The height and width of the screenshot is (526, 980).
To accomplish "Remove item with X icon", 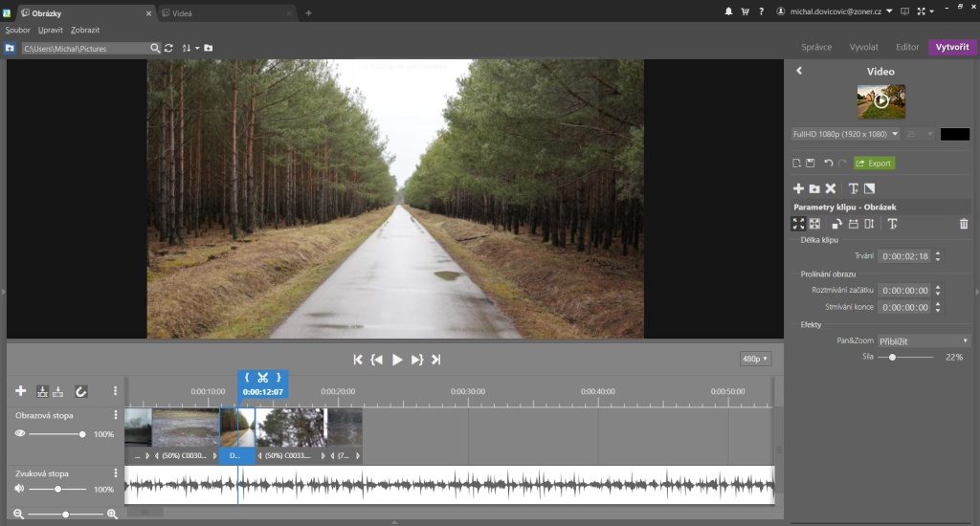I will (831, 188).
